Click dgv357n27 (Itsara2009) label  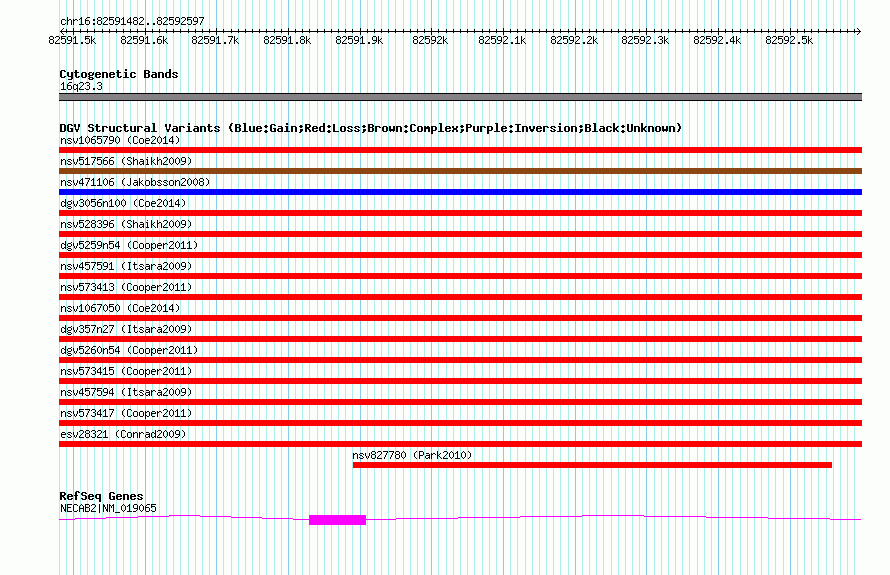tap(126, 329)
